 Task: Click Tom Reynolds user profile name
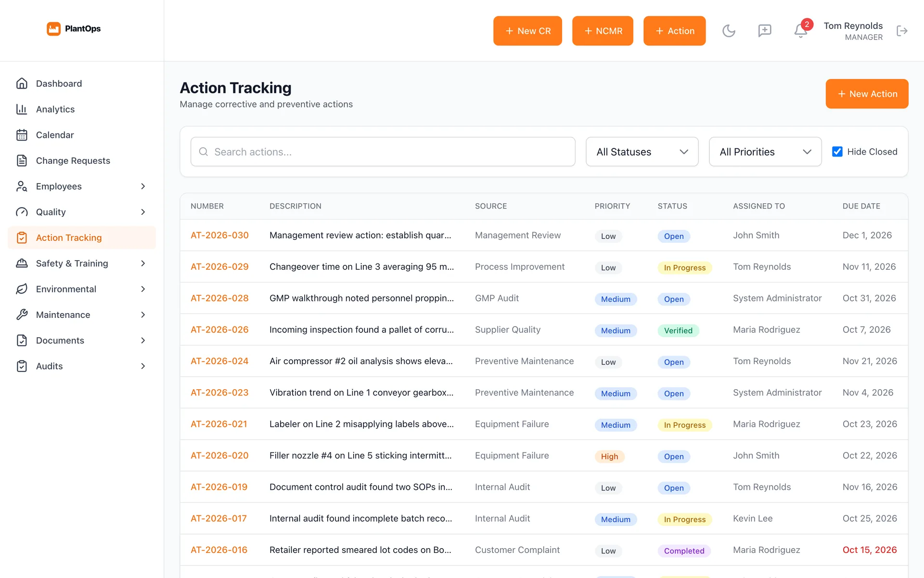(x=853, y=26)
